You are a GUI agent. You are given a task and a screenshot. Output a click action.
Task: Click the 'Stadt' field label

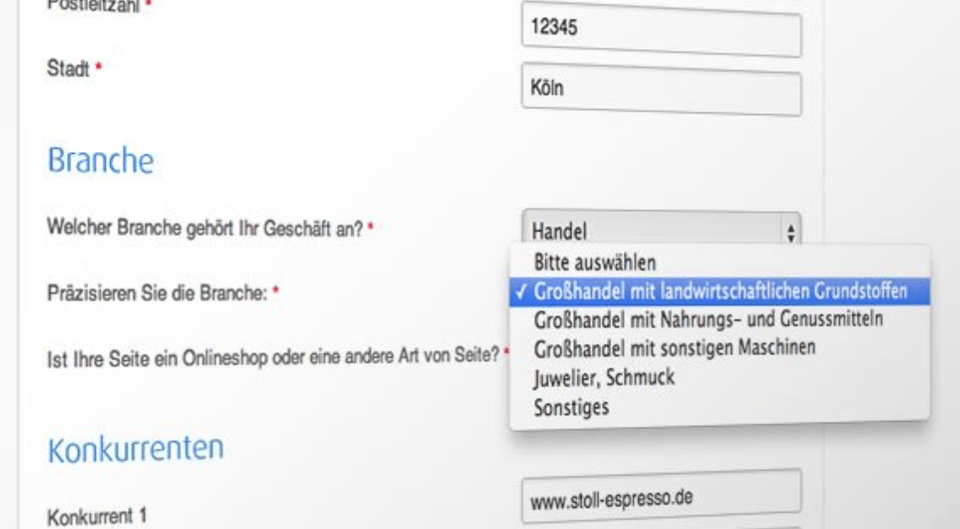(68, 70)
